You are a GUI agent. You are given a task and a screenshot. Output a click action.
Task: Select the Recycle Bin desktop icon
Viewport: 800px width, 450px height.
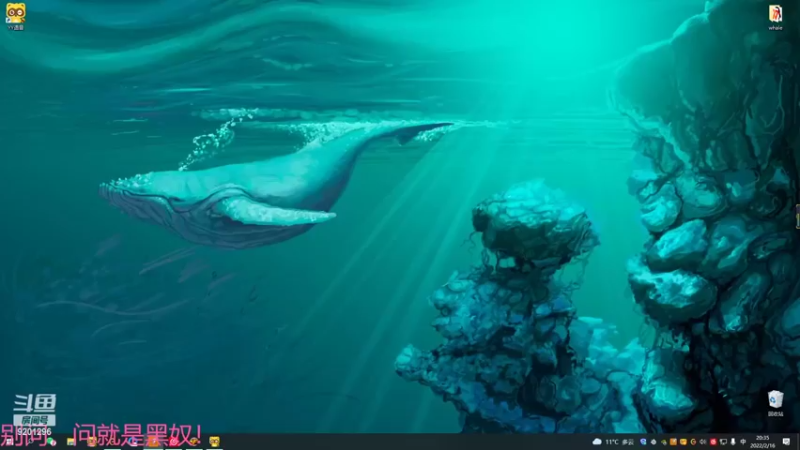tap(775, 403)
